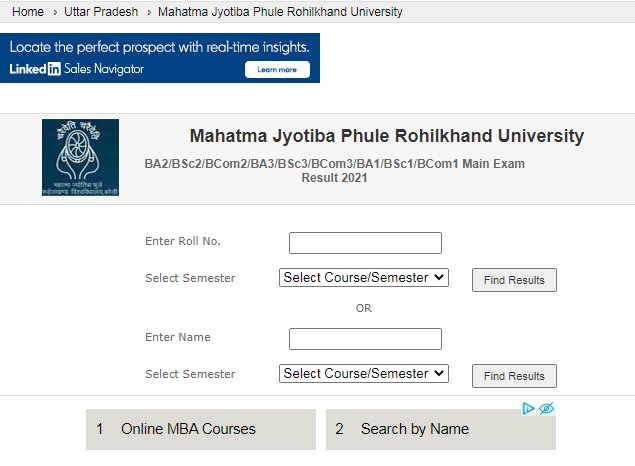Click the LinkedIn Sales Navigator banner headline
This screenshot has height=466, width=635.
tap(160, 47)
